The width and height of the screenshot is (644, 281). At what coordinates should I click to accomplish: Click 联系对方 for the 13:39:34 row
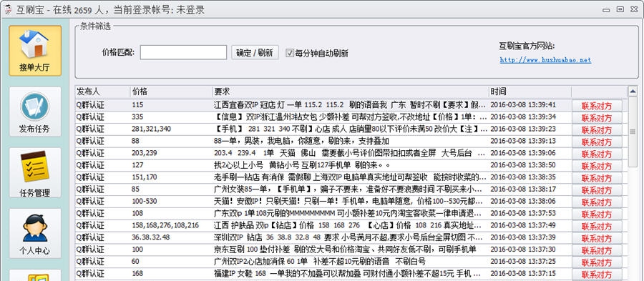click(597, 118)
